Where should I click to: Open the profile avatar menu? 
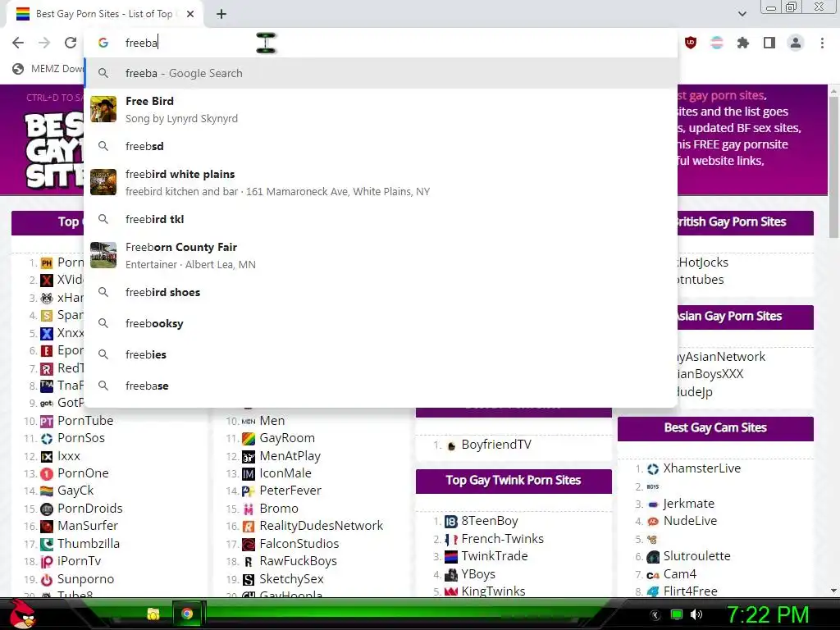(x=796, y=43)
